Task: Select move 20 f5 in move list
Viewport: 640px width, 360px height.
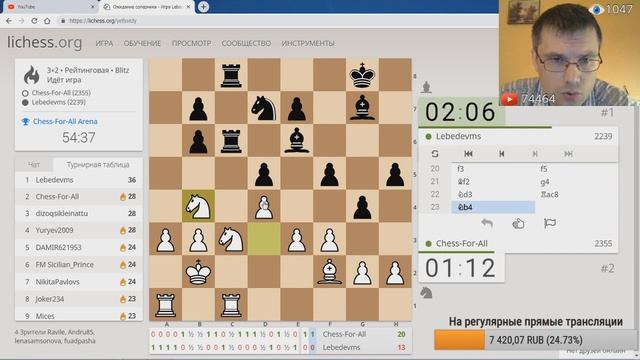Action: click(x=576, y=169)
